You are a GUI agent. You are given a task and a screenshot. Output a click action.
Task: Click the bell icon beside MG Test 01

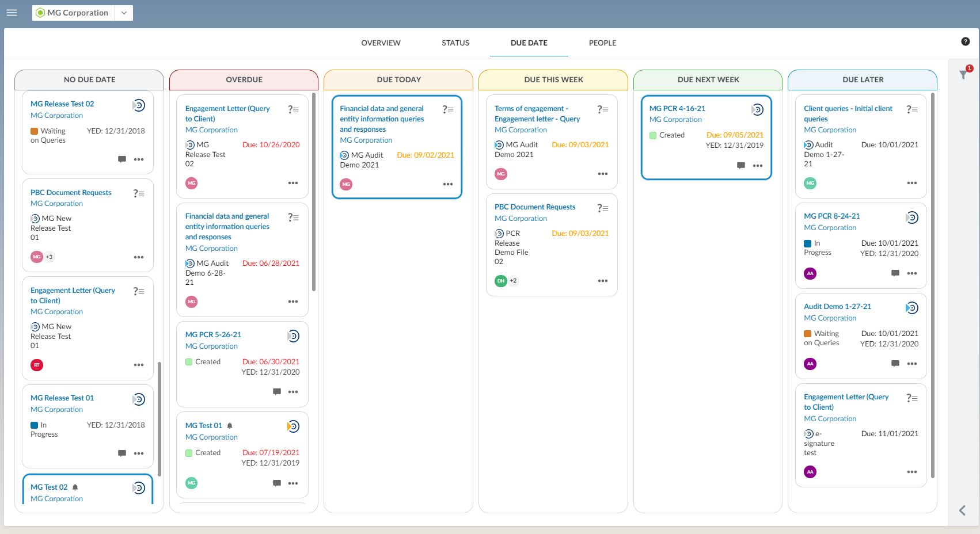[230, 426]
